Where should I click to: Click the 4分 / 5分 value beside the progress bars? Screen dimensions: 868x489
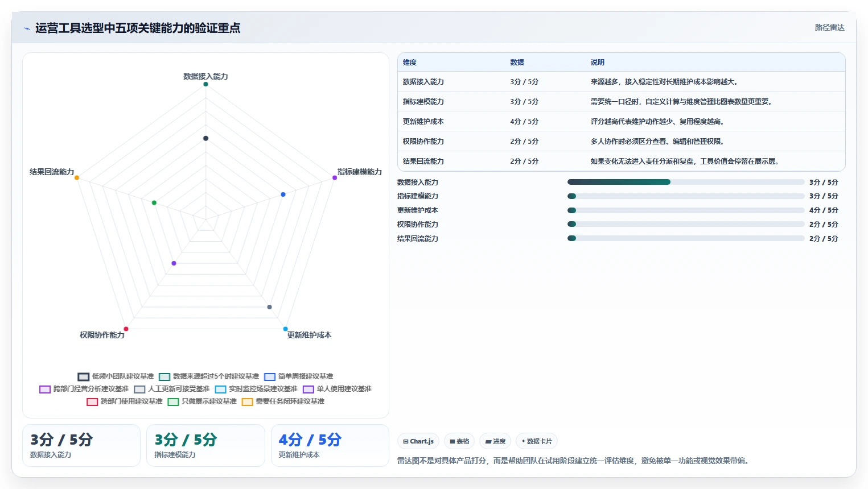tap(824, 210)
